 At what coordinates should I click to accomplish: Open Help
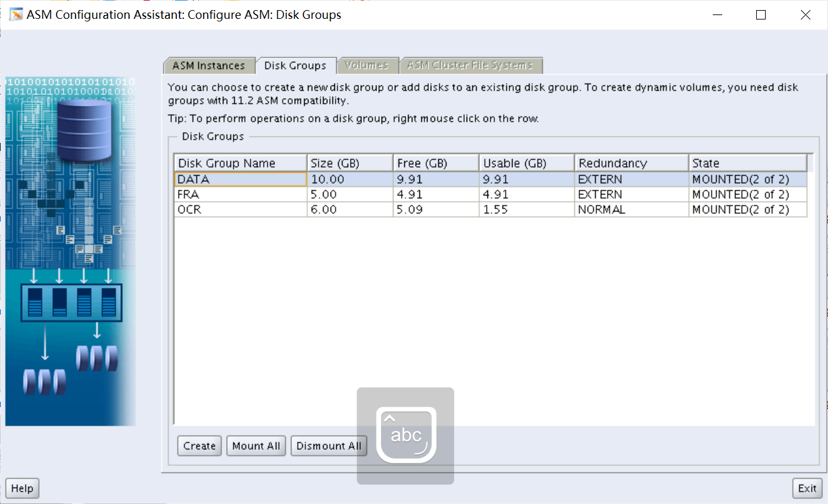(22, 488)
